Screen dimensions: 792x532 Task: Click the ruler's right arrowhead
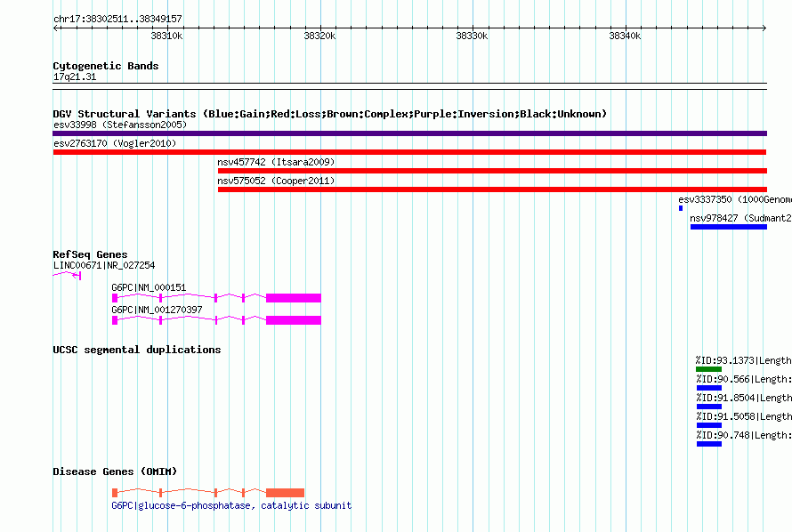click(764, 28)
